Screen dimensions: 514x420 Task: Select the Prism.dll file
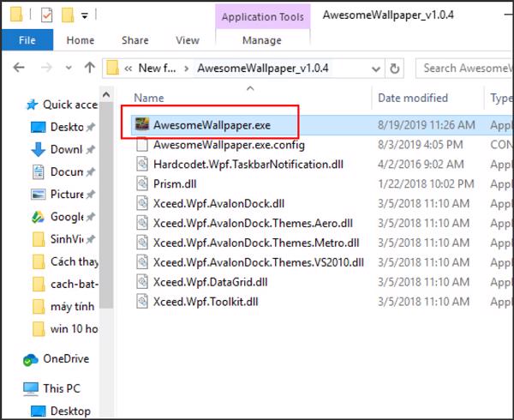click(x=175, y=184)
